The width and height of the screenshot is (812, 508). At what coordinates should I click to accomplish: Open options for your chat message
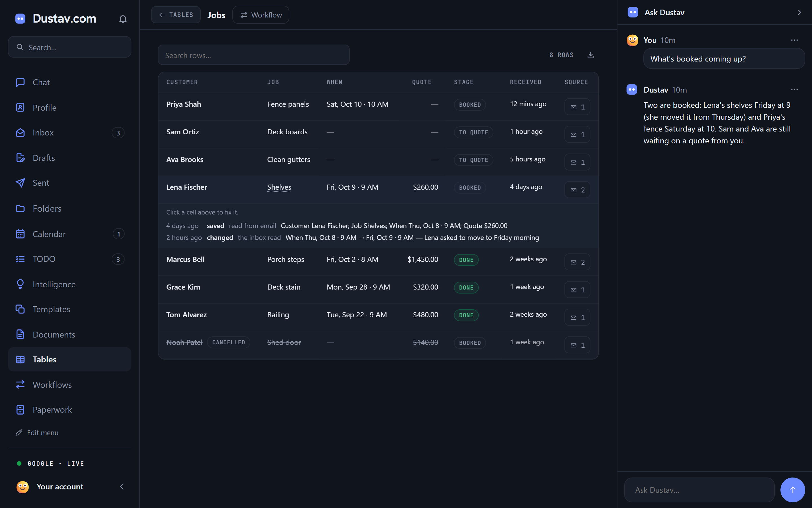click(794, 40)
